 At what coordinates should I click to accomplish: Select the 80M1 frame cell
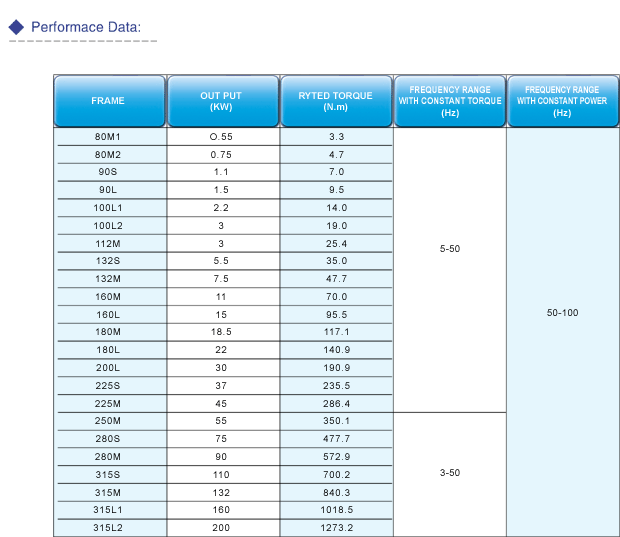108,137
